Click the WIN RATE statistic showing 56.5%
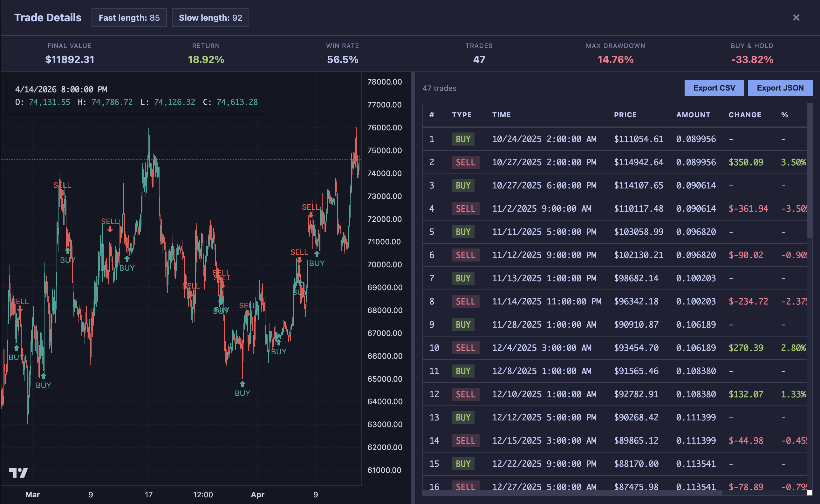Image resolution: width=820 pixels, height=504 pixels. click(x=342, y=53)
